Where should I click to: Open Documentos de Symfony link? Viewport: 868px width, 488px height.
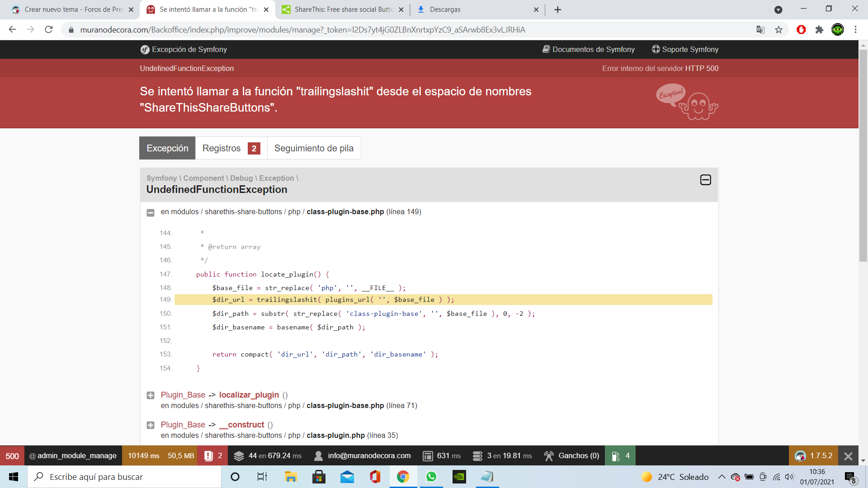pos(588,49)
